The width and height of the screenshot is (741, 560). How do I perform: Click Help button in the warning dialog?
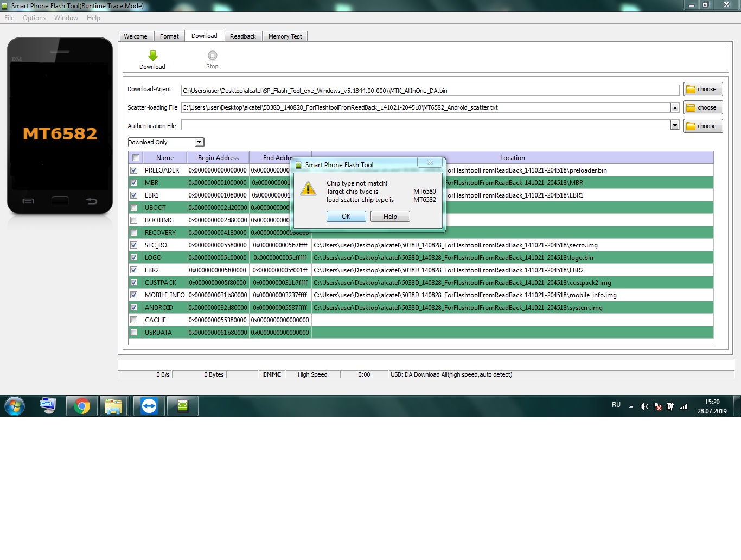390,217
